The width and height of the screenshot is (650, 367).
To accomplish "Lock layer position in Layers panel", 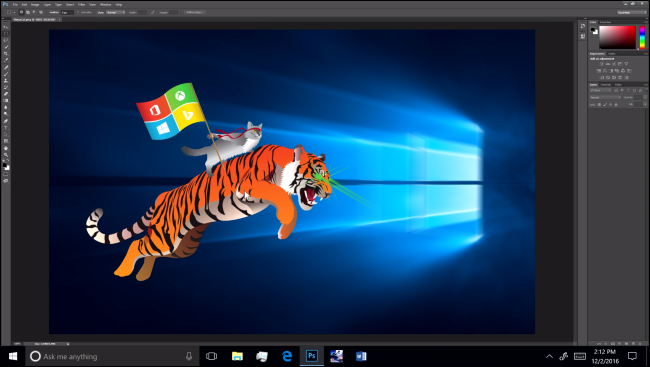I will point(611,105).
